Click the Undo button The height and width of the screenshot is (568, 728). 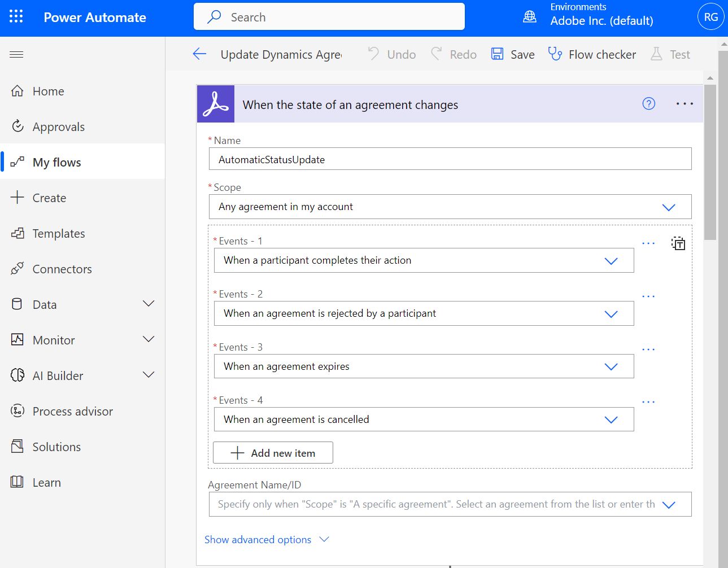coord(392,54)
